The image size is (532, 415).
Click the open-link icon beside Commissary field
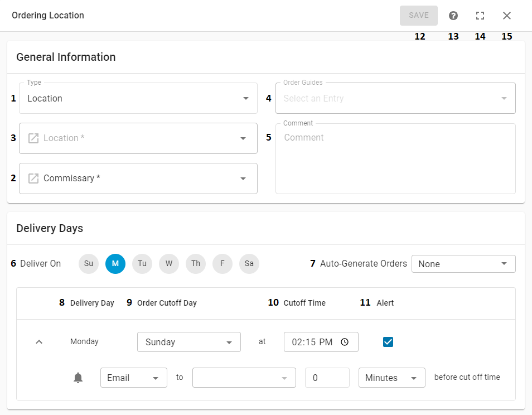point(33,178)
